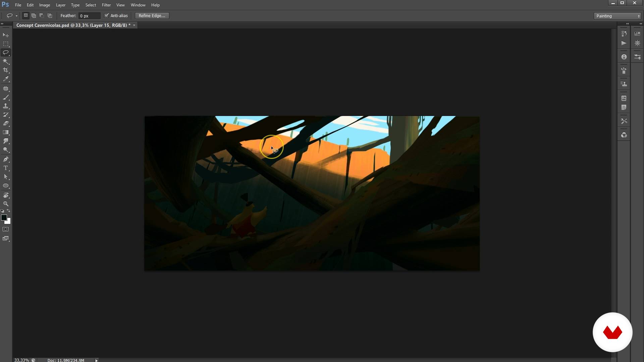The width and height of the screenshot is (644, 362).
Task: Open the Navigator ship wheel icon
Action: [637, 43]
